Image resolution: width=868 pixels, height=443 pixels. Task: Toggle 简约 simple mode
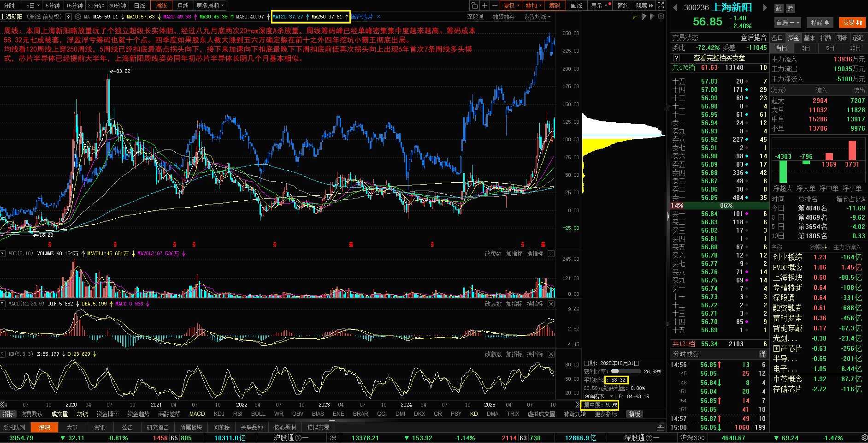[623, 6]
